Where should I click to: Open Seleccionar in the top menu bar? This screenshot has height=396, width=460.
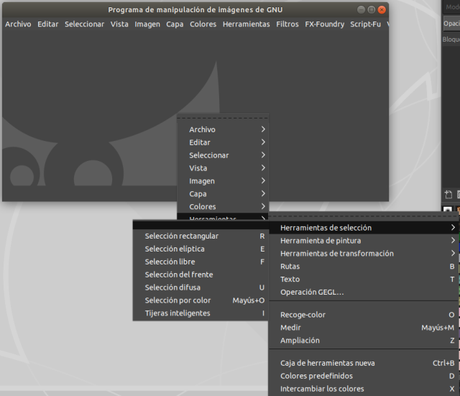tap(84, 24)
